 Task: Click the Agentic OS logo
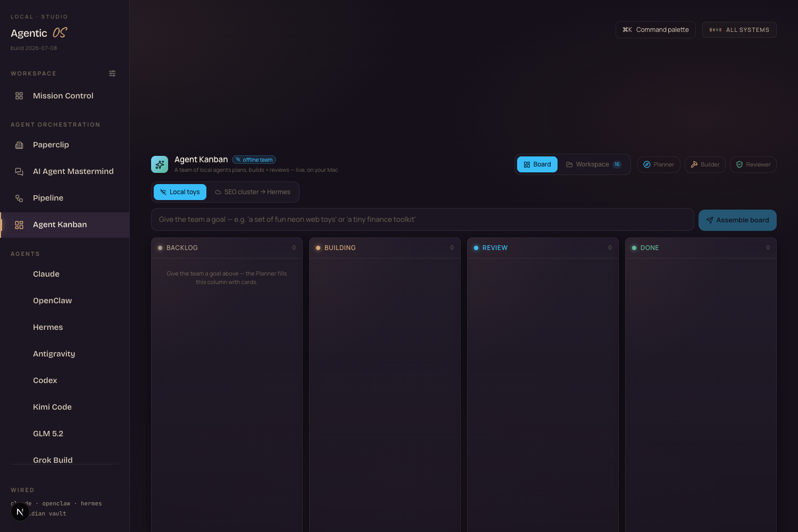tap(39, 33)
